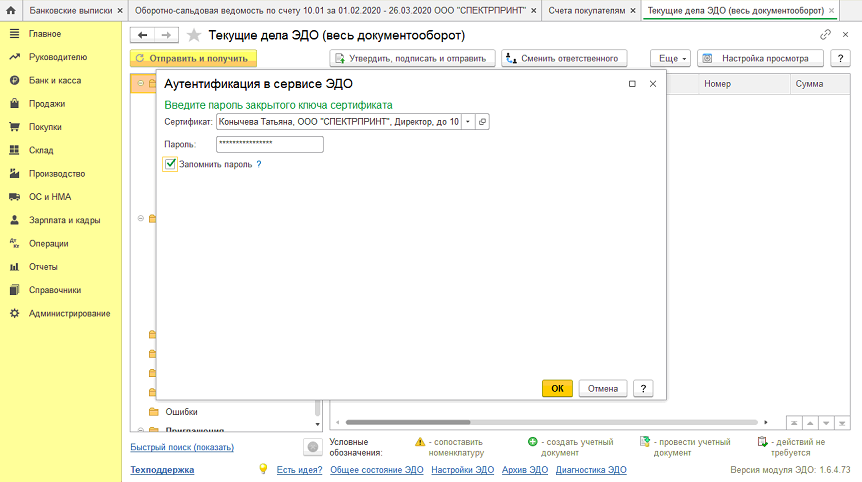Click the favorites star icon near the title

pos(194,35)
